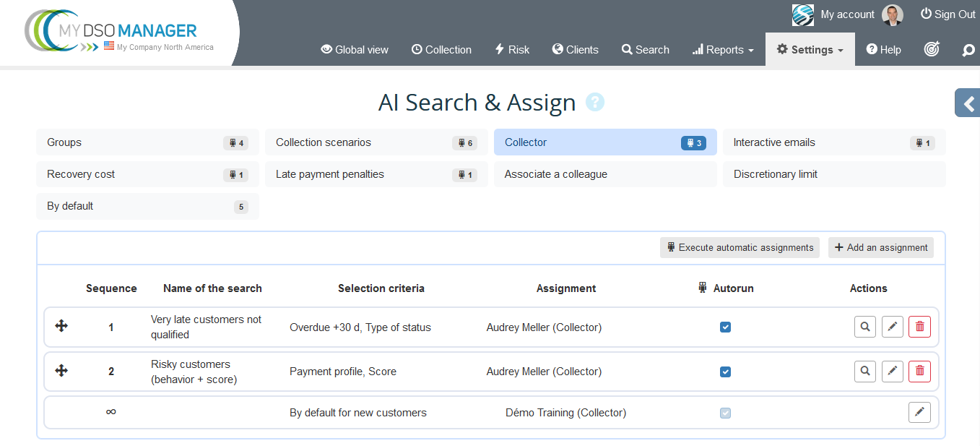Expand the Reports dropdown
The height and width of the screenshot is (446, 980).
click(x=722, y=49)
